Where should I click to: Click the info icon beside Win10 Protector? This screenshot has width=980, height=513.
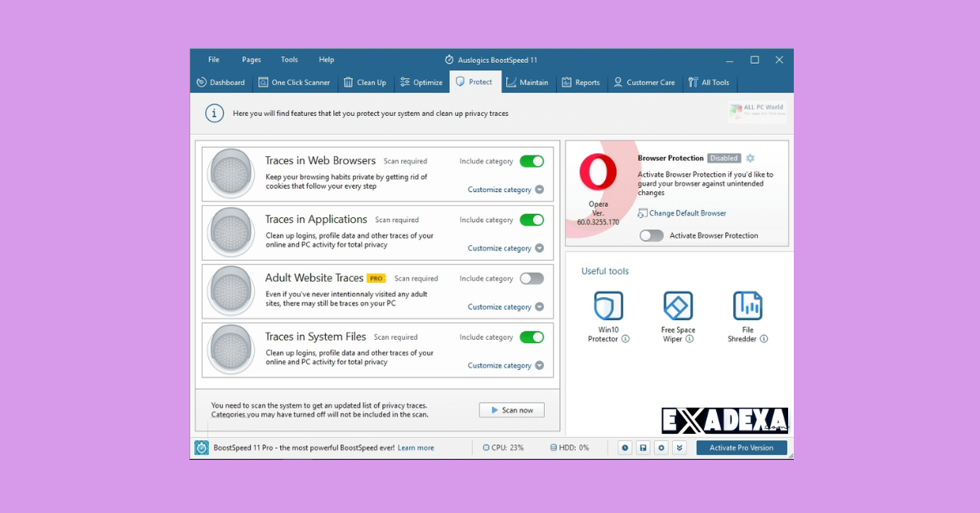click(x=626, y=339)
